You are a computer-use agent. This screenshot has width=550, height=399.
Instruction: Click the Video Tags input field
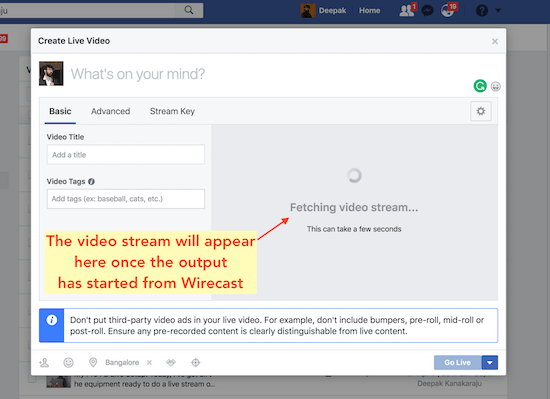click(126, 199)
